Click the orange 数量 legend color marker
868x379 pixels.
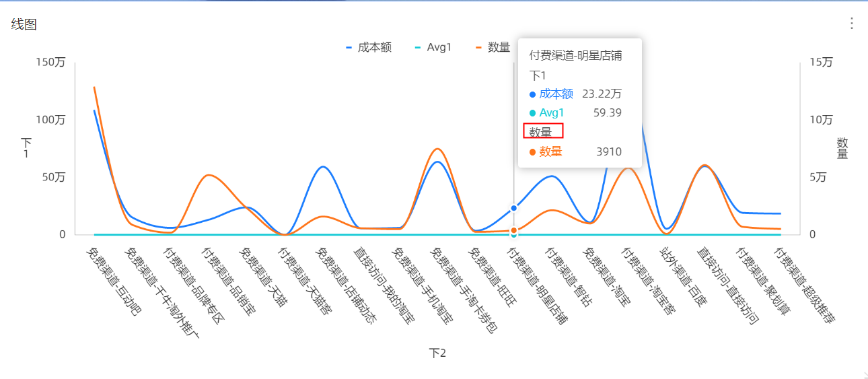pos(479,48)
